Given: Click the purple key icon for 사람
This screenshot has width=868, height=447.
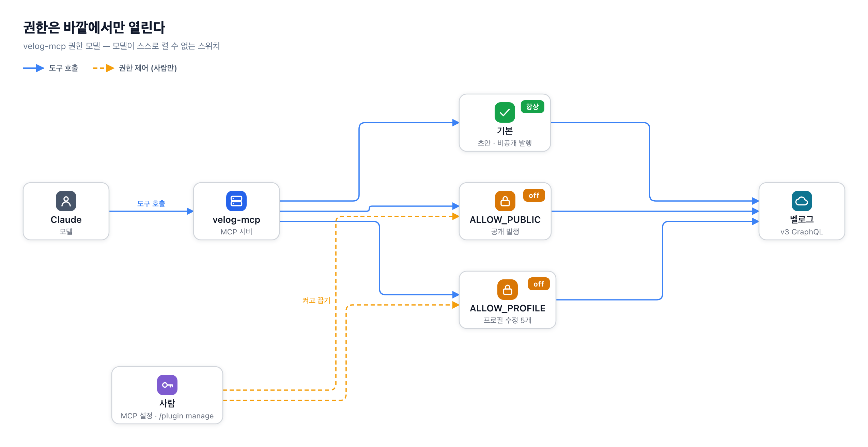Looking at the screenshot, I should pos(167,385).
